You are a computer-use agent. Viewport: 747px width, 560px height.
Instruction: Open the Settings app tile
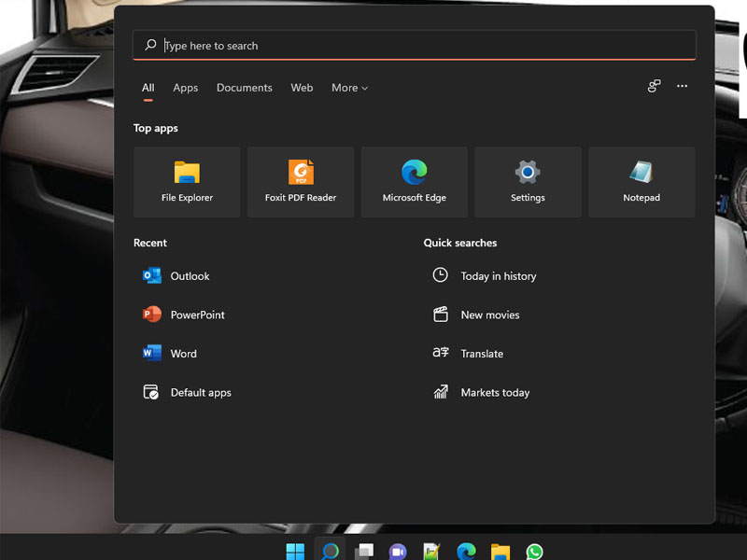coord(528,182)
